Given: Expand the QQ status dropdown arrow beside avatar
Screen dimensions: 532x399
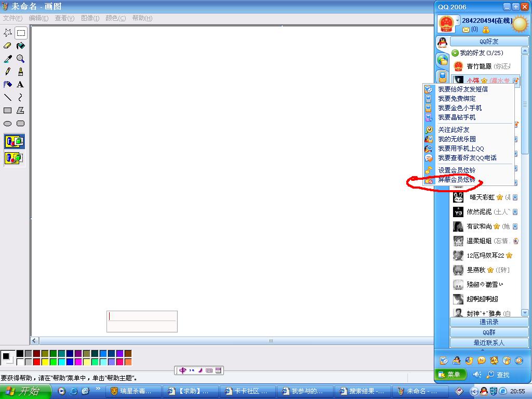Looking at the screenshot, I should [457, 20].
